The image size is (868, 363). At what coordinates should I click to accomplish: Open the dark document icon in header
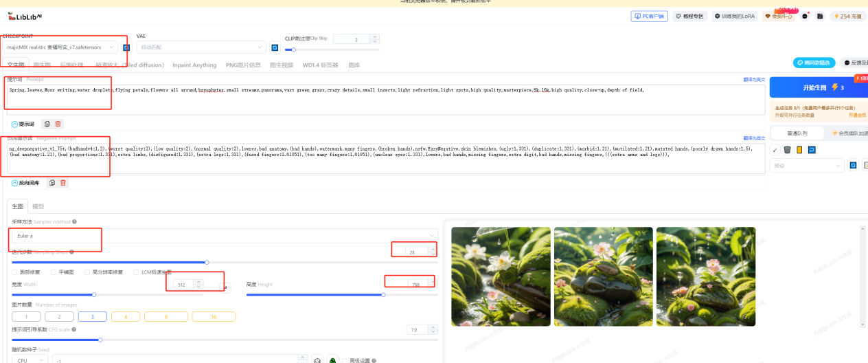coord(820,16)
